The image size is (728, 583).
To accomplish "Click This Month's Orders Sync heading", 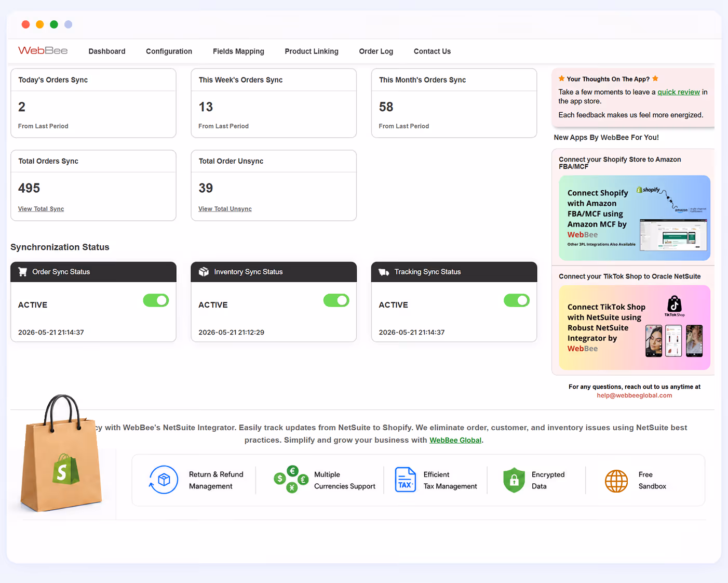I will [x=422, y=80].
